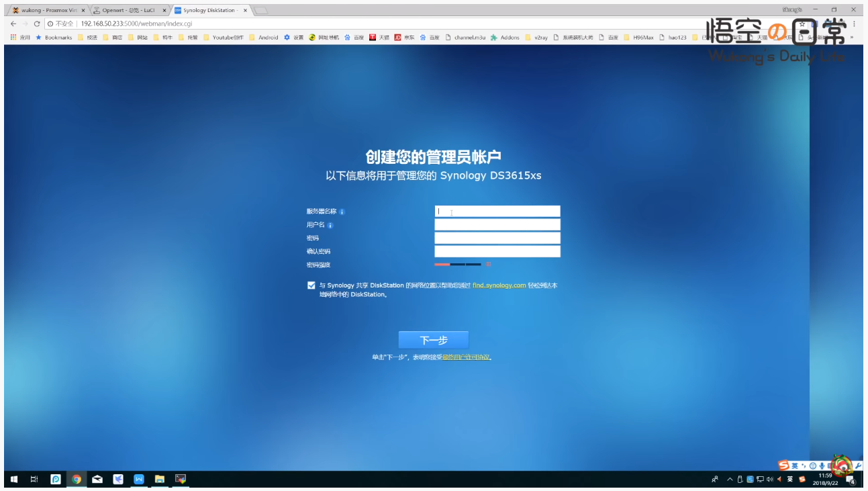Focus the 密码 password field
Screen dimensions: 868x491
tap(497, 238)
